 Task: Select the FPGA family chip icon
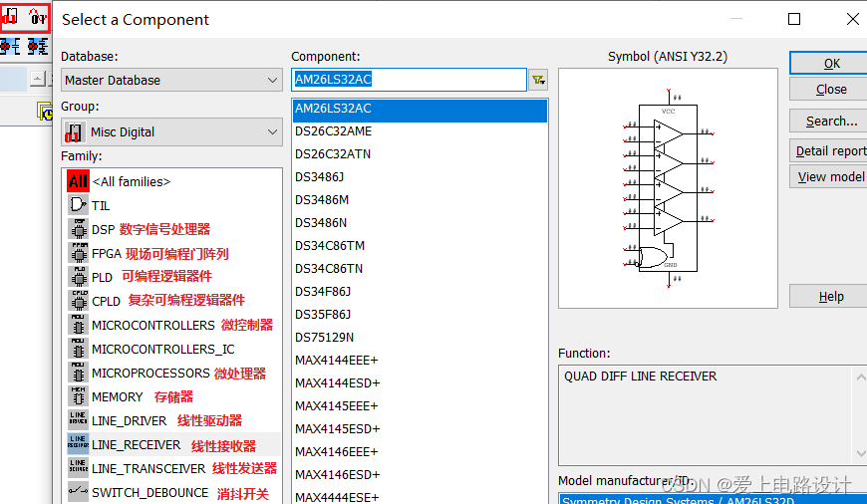78,253
